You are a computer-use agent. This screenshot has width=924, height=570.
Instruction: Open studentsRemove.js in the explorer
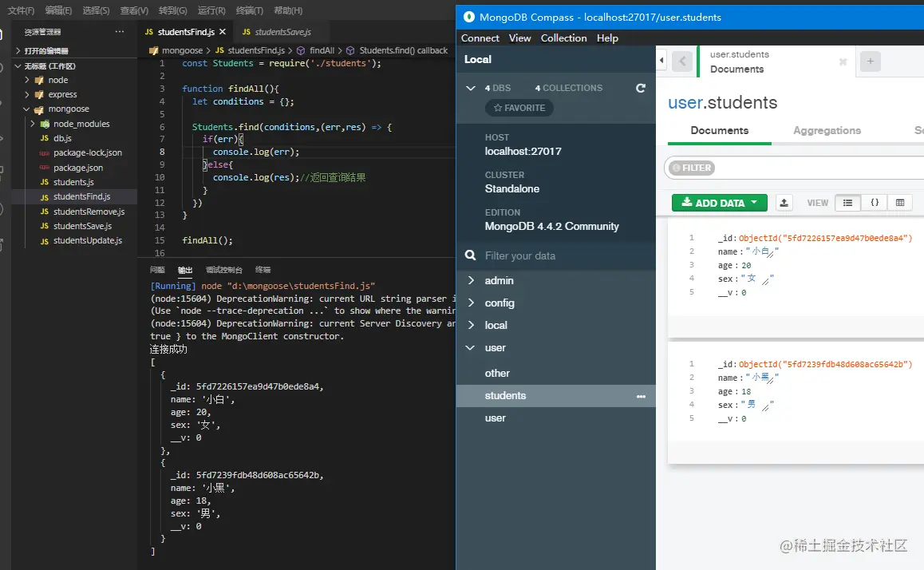click(89, 212)
